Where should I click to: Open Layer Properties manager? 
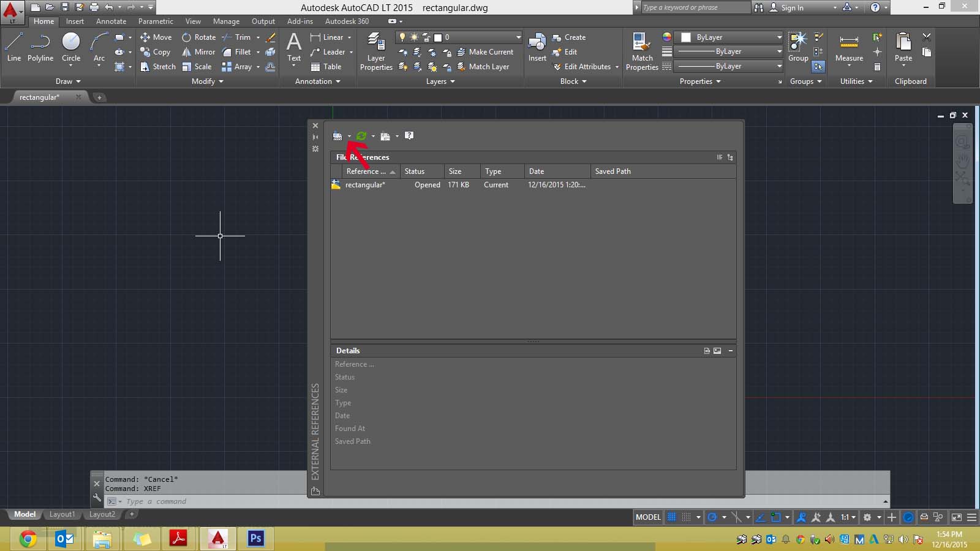coord(376,52)
